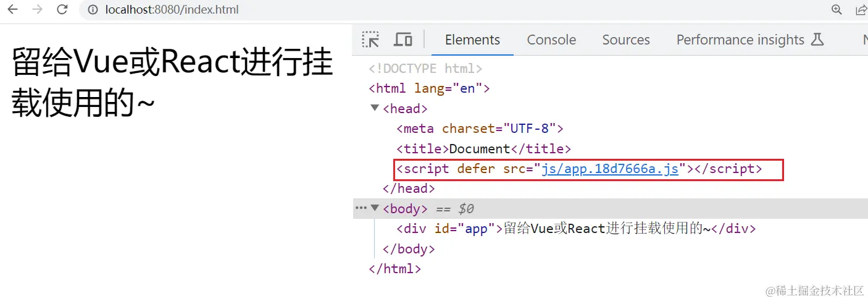The height and width of the screenshot is (301, 868).
Task: Collapse the head element node
Action: point(374,108)
